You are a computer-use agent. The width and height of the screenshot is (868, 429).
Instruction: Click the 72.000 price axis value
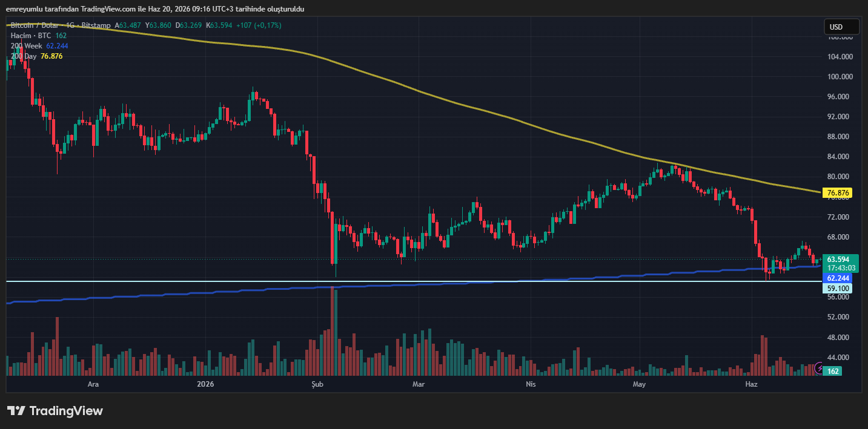coord(840,217)
